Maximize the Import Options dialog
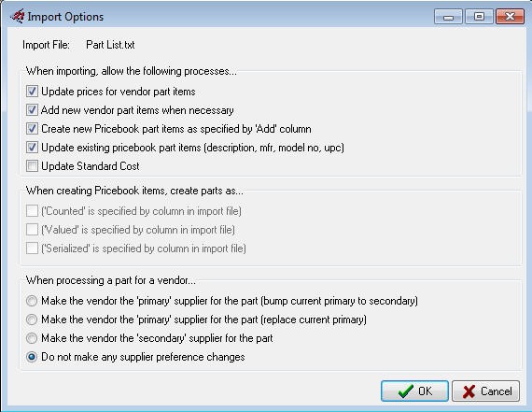This screenshot has width=532, height=412. (x=479, y=17)
